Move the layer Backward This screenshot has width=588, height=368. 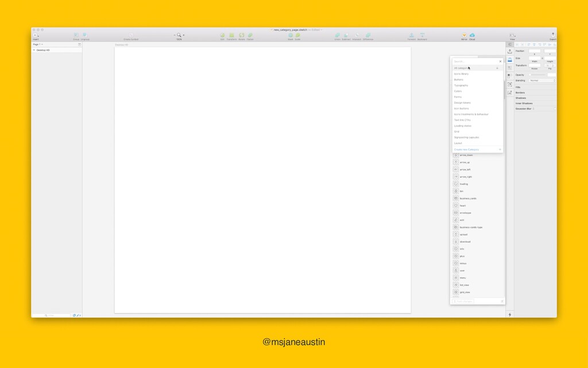422,35
